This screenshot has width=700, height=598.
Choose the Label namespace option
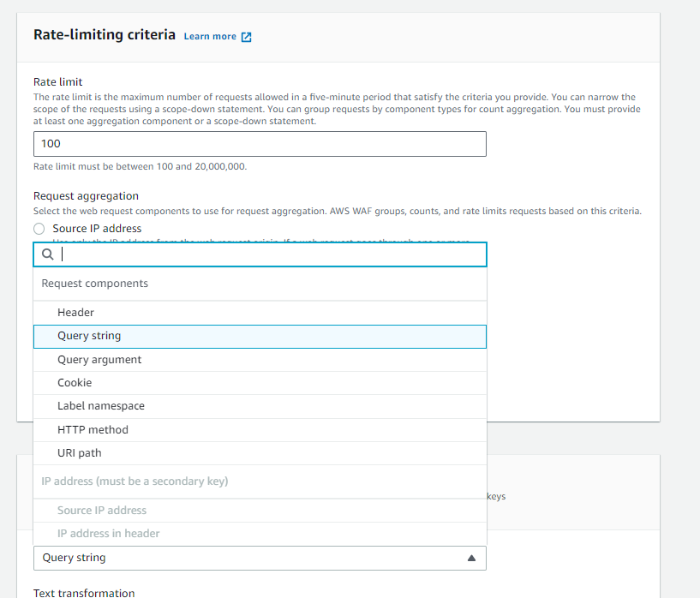tap(101, 406)
